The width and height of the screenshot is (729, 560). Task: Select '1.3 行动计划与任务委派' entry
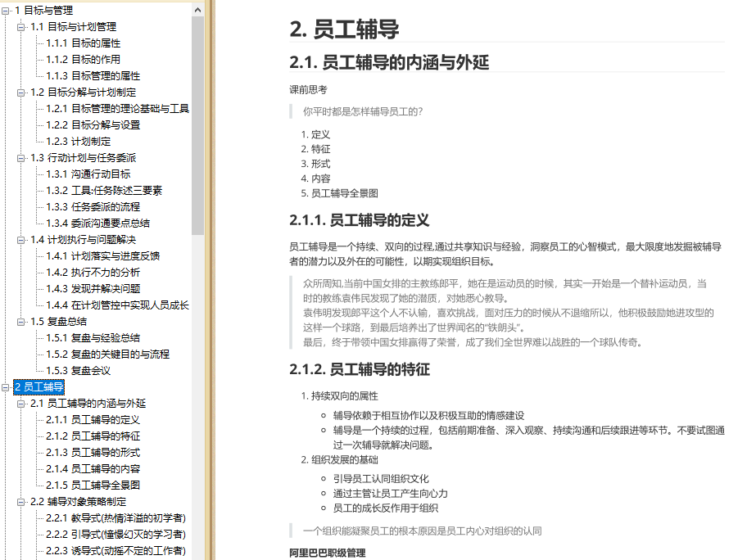(x=84, y=158)
